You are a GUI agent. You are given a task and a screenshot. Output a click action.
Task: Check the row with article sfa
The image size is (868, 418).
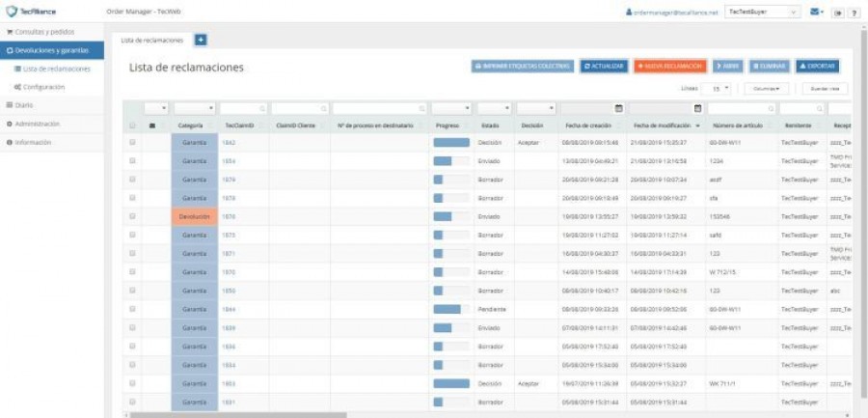coord(132,198)
